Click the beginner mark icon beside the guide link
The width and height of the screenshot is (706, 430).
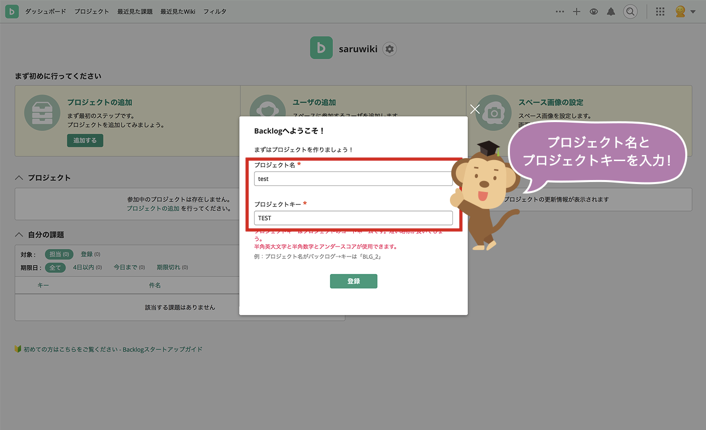tap(18, 349)
